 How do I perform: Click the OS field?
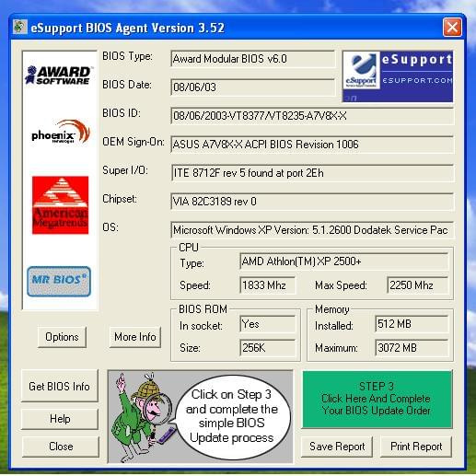click(x=312, y=230)
